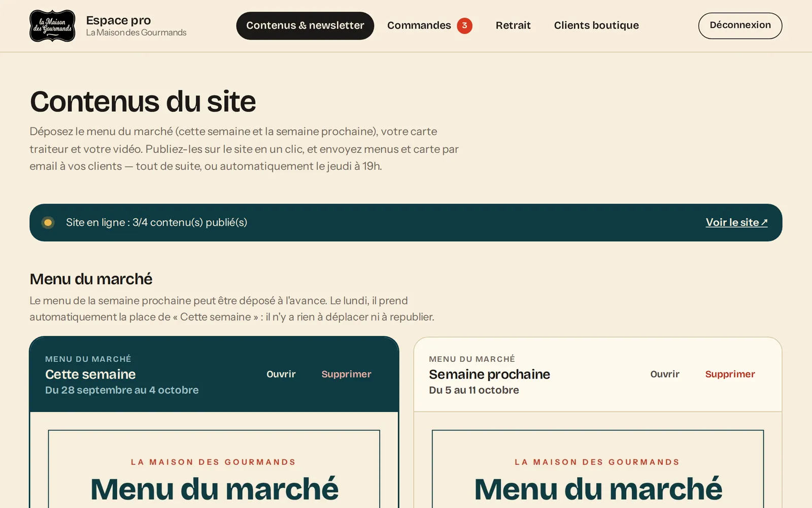Image resolution: width=812 pixels, height=508 pixels.
Task: Click the yellow site status dot
Action: [48, 222]
